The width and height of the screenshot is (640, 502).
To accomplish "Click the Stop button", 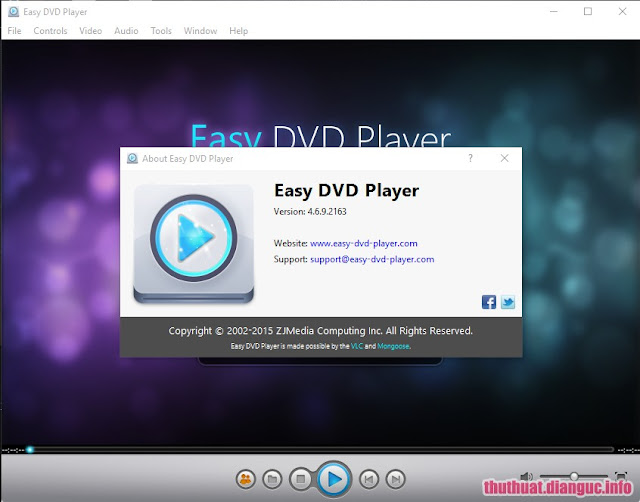I will pyautogui.click(x=300, y=479).
